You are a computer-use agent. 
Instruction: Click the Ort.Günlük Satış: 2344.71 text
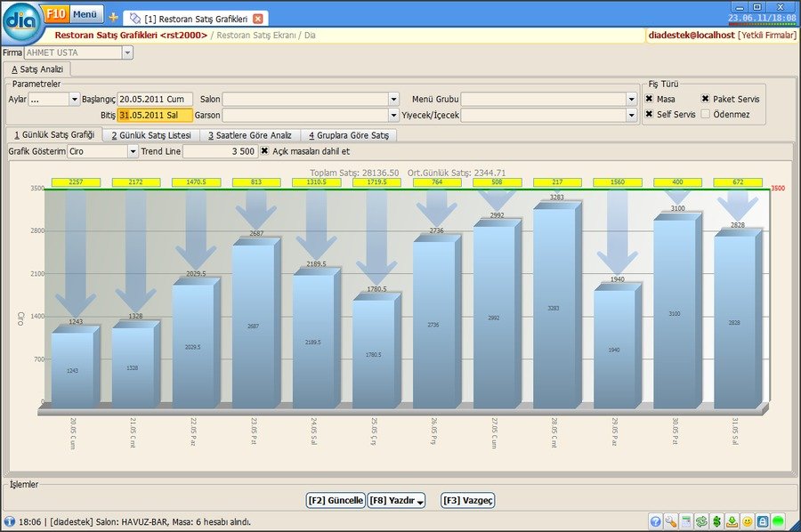[x=457, y=173]
